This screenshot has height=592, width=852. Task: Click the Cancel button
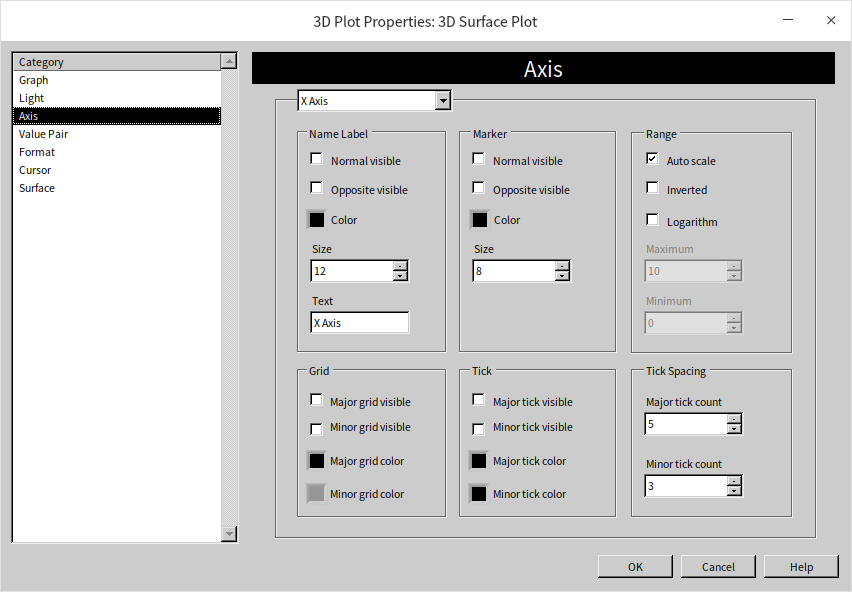(718, 567)
